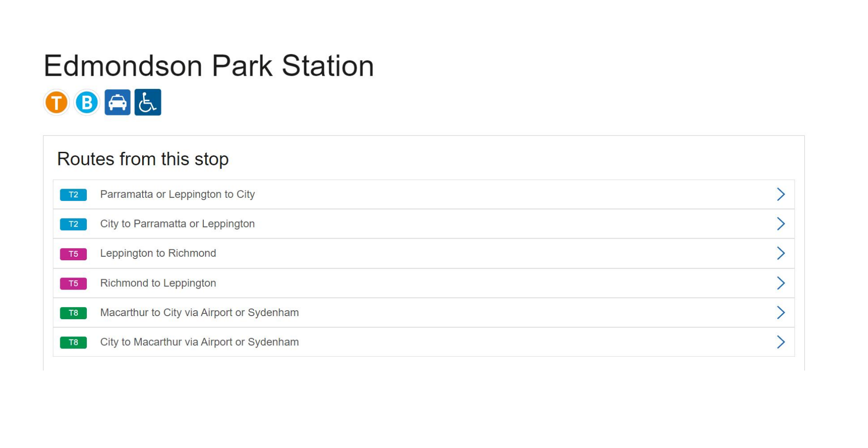Click the T2 badge for Parramatta or Leppington to City
The height and width of the screenshot is (448, 868).
(x=74, y=195)
